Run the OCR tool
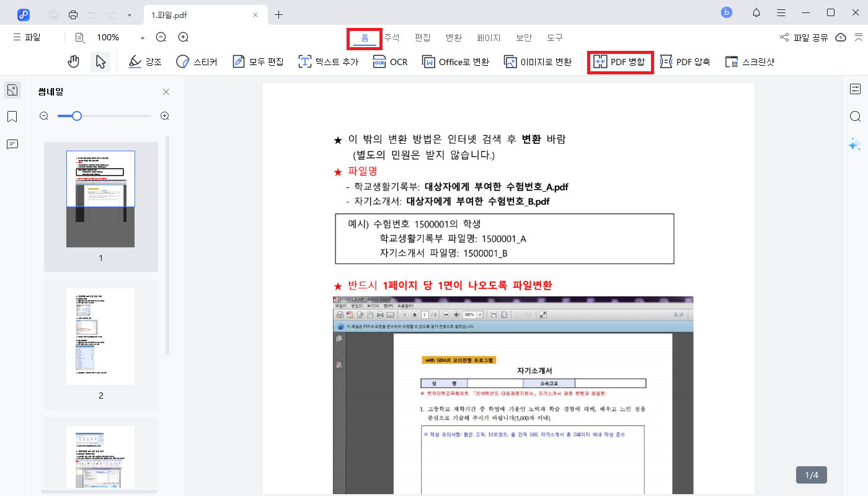 tap(391, 61)
